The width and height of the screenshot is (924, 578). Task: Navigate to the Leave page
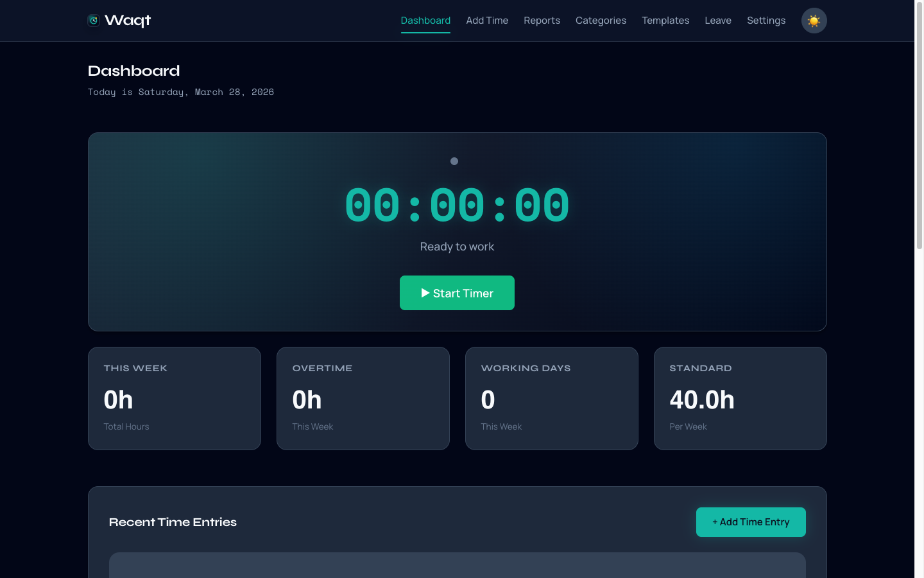click(717, 21)
